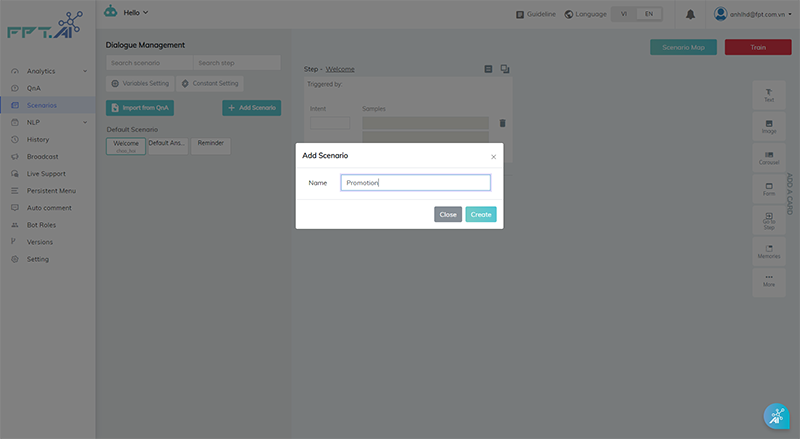Click the Welcome step name link
This screenshot has height=439, width=800.
[x=340, y=69]
